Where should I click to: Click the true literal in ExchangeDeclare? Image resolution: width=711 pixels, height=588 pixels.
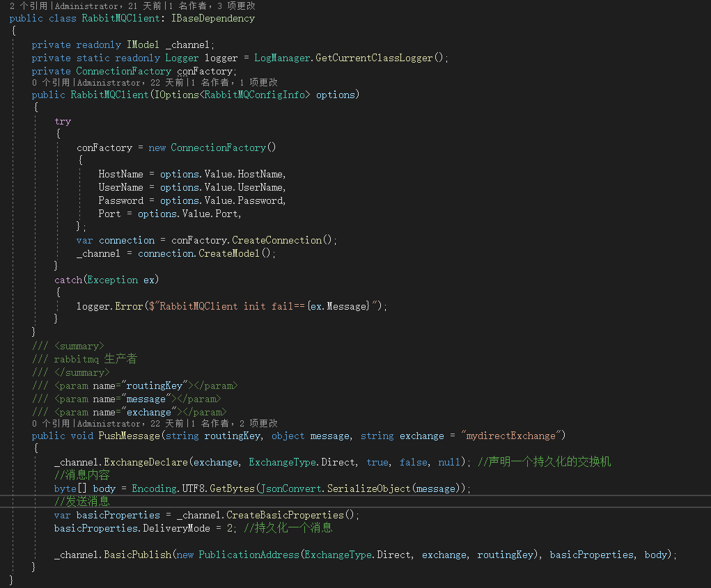[x=377, y=462]
